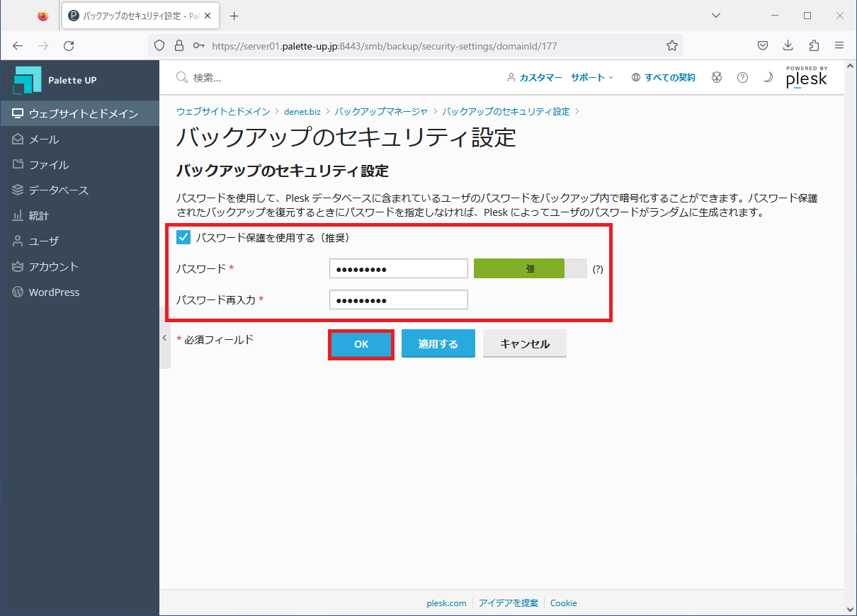The image size is (857, 616).
Task: Open the Pocket save icon
Action: (763, 45)
